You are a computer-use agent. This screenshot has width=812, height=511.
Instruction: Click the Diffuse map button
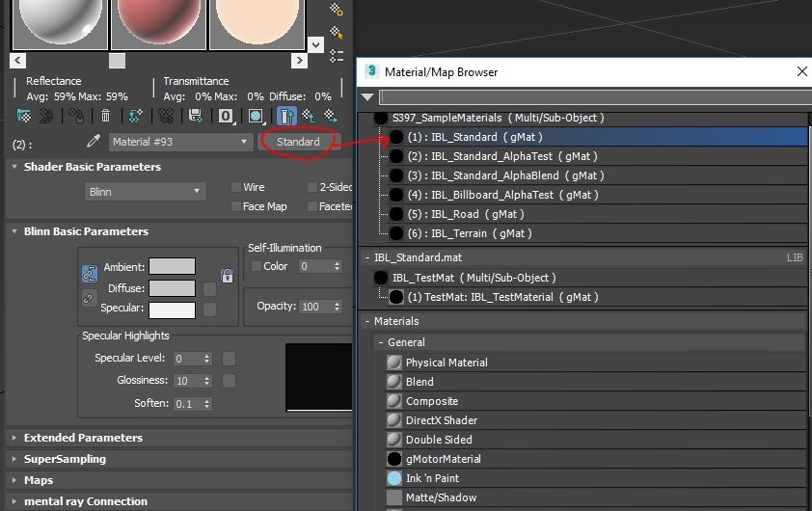209,289
